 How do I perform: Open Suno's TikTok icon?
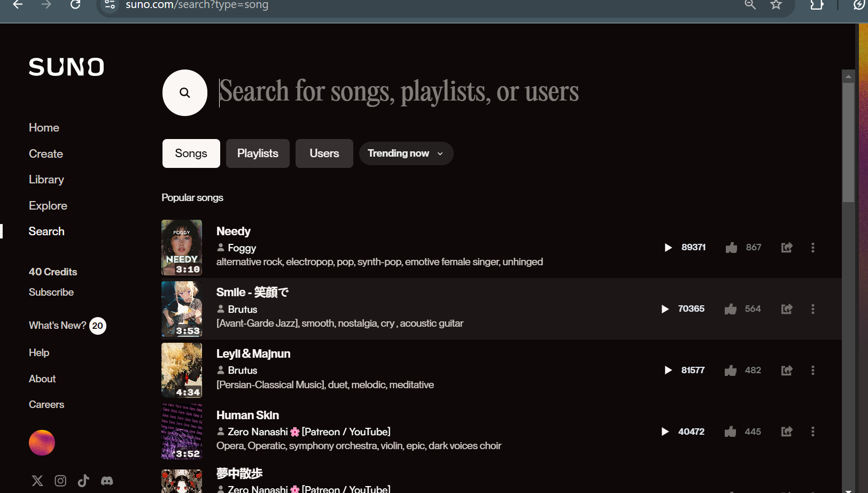click(83, 481)
